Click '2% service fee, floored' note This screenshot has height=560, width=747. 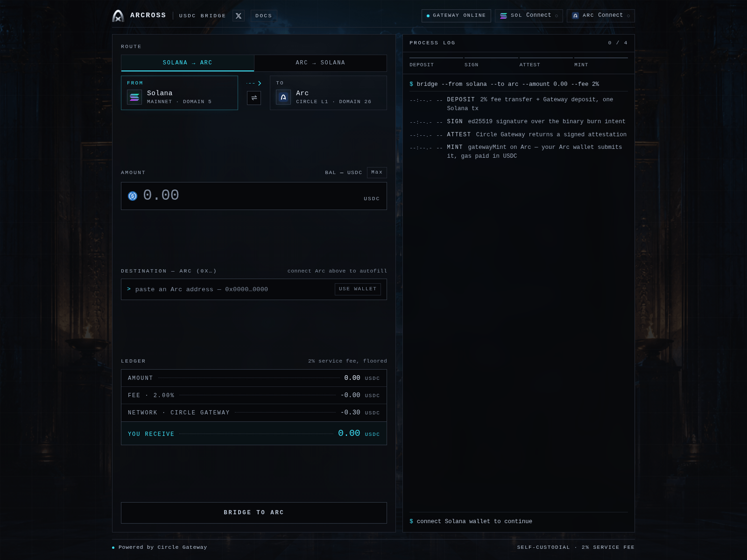click(x=347, y=361)
